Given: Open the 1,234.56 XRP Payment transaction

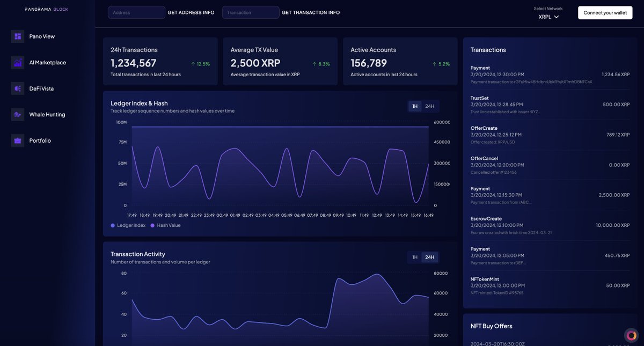Looking at the screenshot, I should (x=550, y=75).
